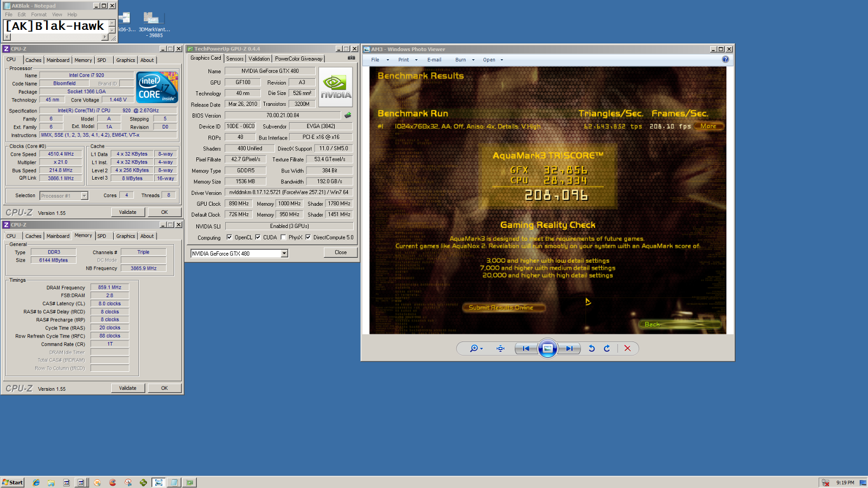
Task: Switch to Sensors tab in GPU-Z
Action: [235, 59]
